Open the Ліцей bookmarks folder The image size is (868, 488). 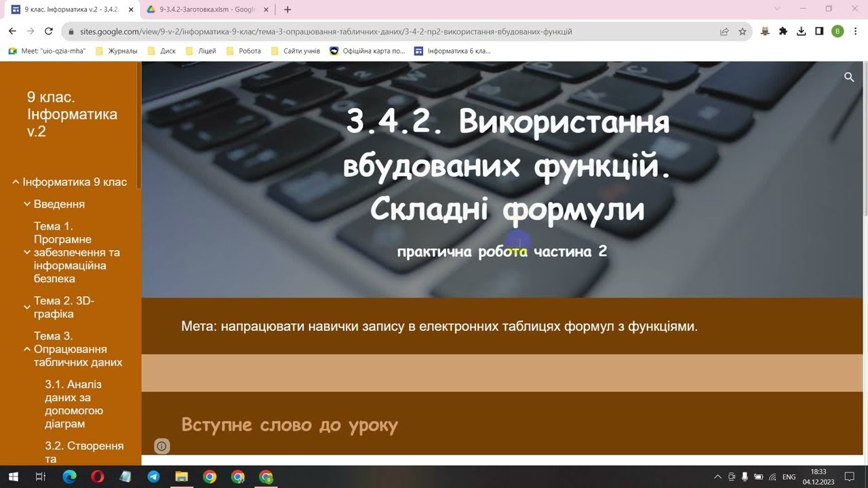point(200,51)
